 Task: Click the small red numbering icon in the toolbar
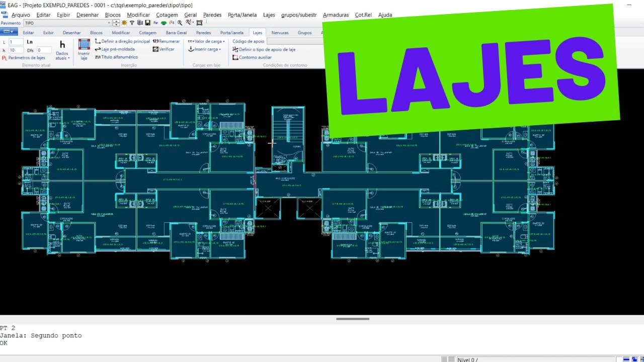click(172, 23)
